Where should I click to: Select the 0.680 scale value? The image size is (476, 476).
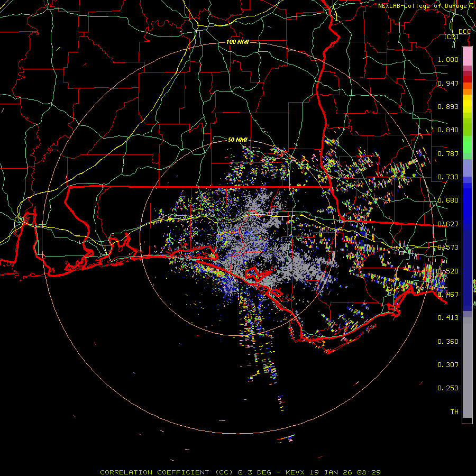tap(448, 200)
